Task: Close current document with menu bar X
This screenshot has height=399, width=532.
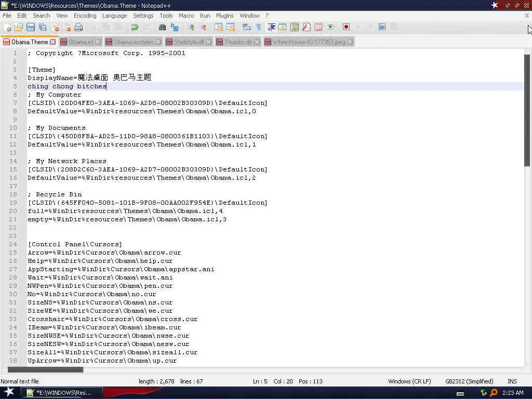Action: click(527, 16)
